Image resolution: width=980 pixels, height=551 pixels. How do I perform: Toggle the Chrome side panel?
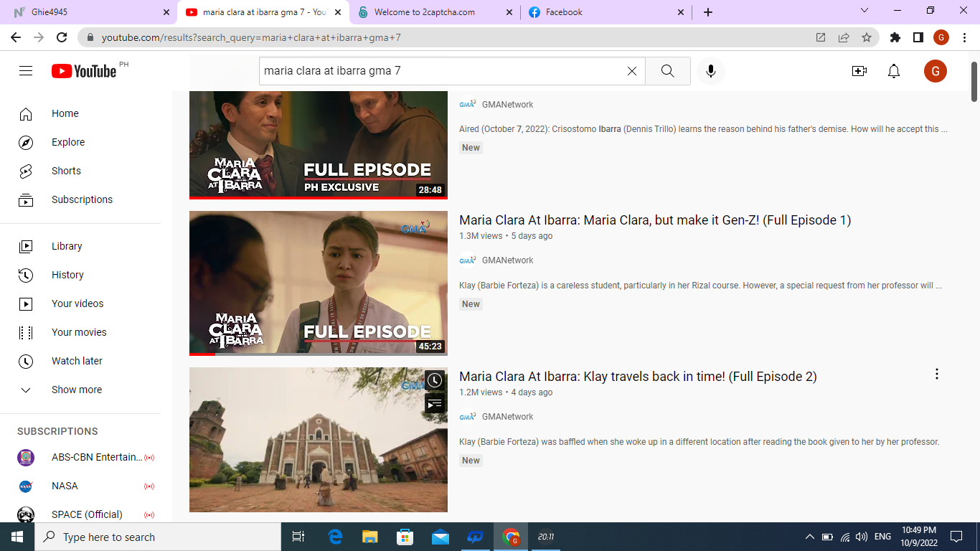click(x=918, y=37)
